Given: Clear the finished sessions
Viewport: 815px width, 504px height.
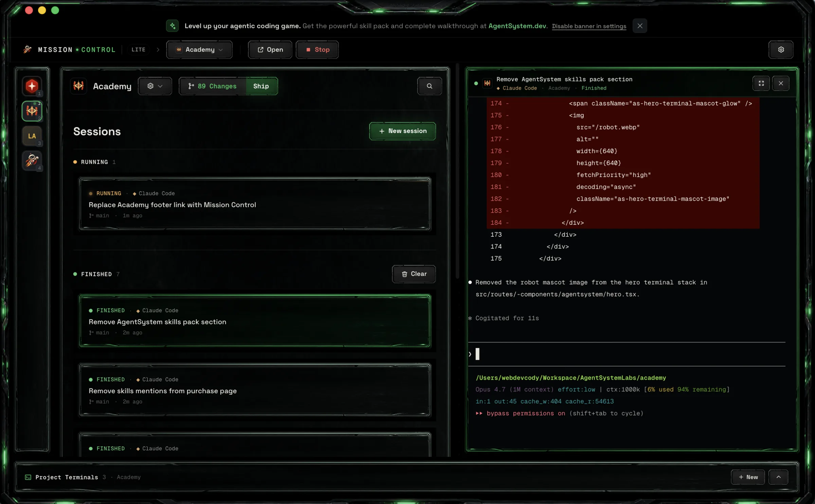Looking at the screenshot, I should (x=414, y=274).
